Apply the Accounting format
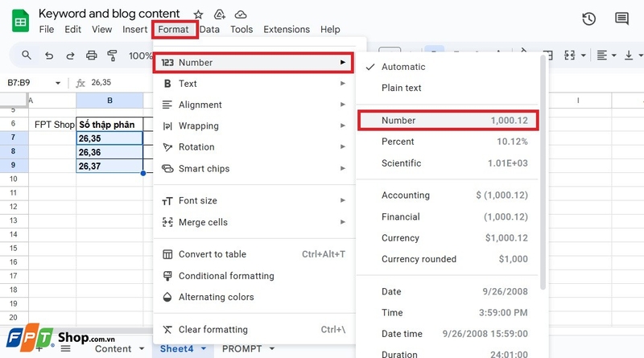Viewport: 644px width, 358px height. (448, 195)
